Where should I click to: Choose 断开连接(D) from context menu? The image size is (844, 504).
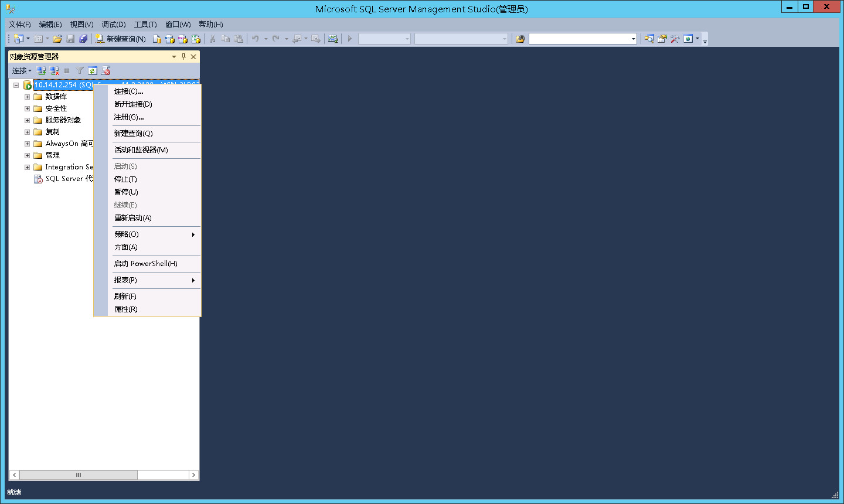tap(147, 104)
